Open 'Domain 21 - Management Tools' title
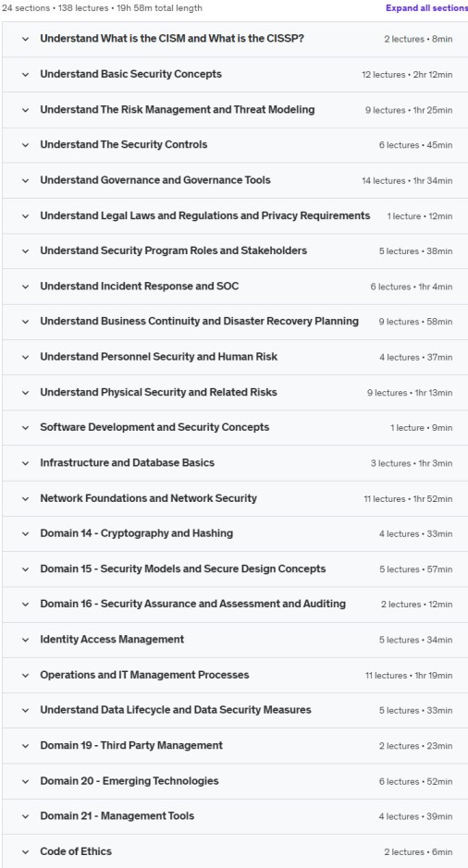This screenshot has height=868, width=468. [x=117, y=816]
